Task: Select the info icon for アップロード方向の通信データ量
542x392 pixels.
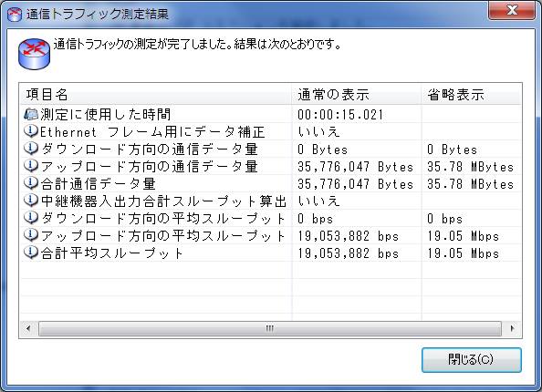Action: (x=31, y=166)
